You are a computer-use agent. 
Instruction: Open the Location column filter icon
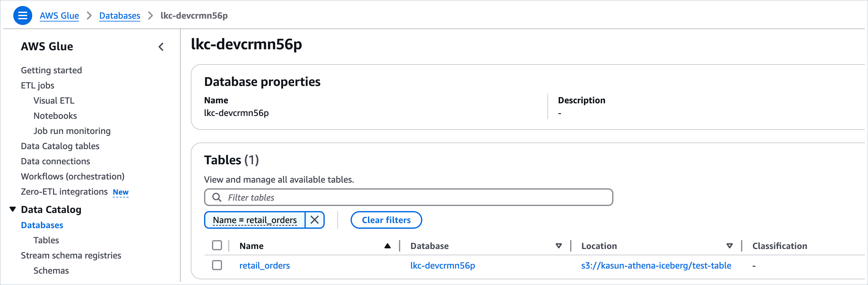click(730, 246)
